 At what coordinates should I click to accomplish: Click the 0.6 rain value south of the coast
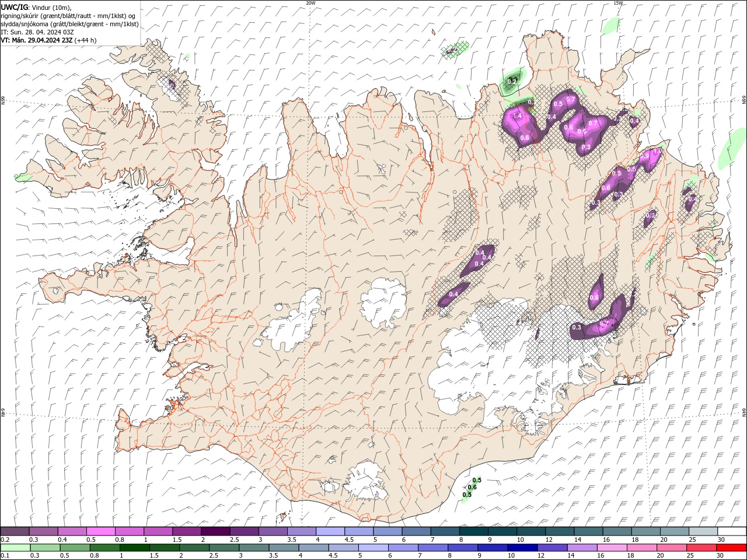tap(472, 487)
